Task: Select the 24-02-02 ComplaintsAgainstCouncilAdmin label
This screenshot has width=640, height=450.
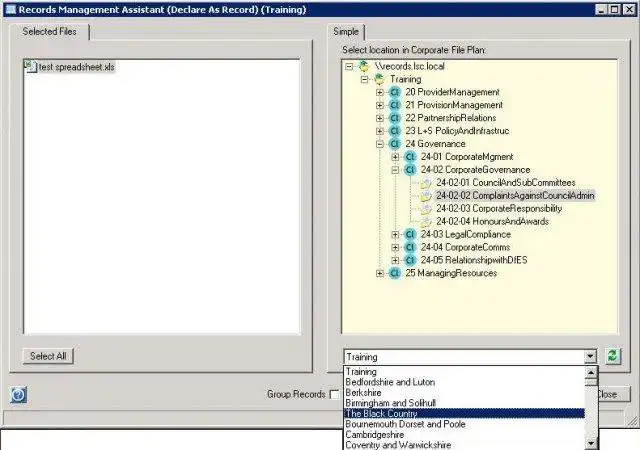Action: 515,196
